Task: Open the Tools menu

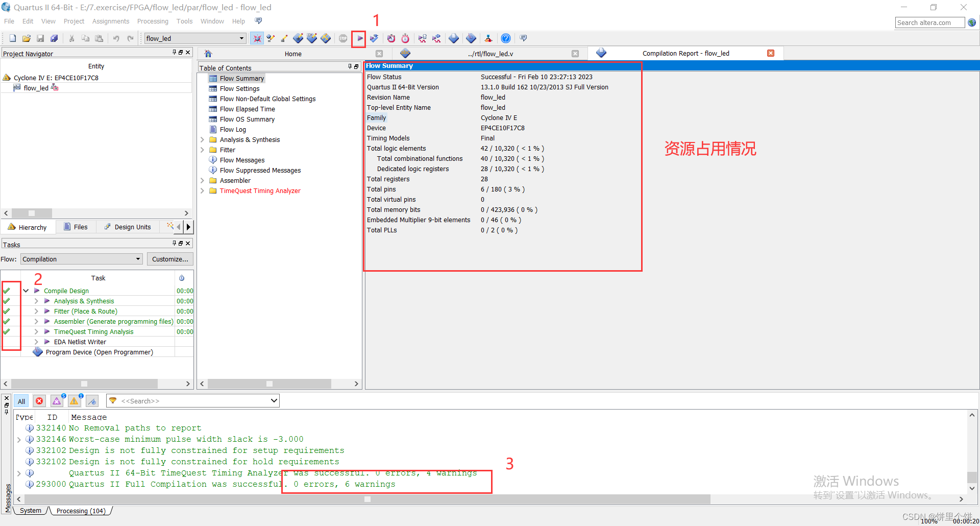Action: [184, 21]
